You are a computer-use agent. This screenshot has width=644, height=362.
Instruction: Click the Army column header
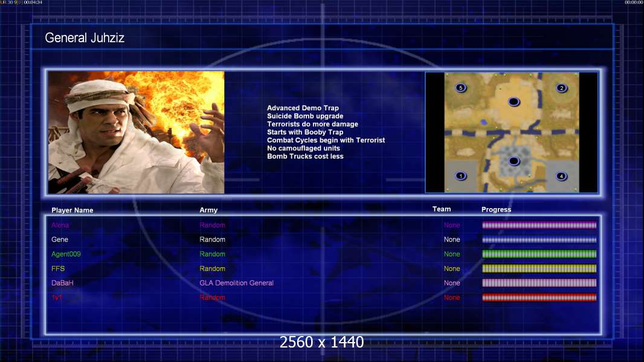click(x=208, y=210)
